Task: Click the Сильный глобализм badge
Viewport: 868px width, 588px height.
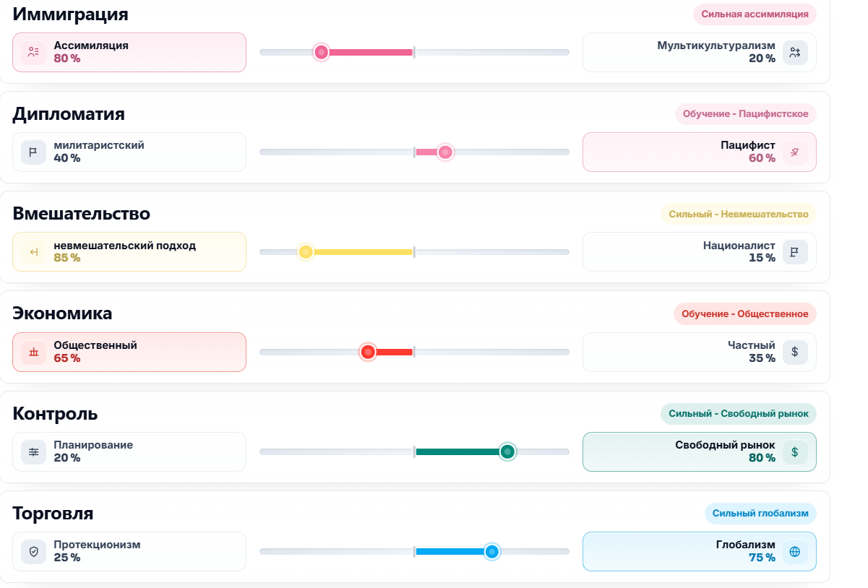Action: [760, 513]
